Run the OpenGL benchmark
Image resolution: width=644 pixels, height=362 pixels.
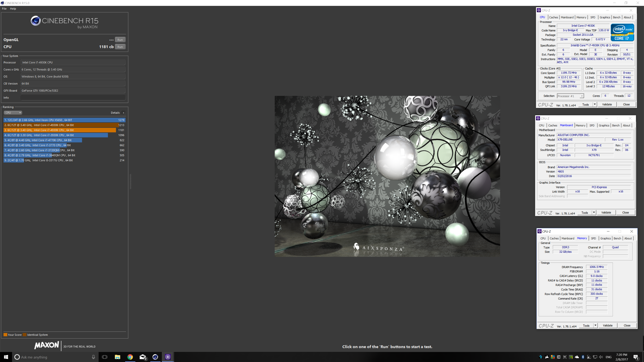120,40
